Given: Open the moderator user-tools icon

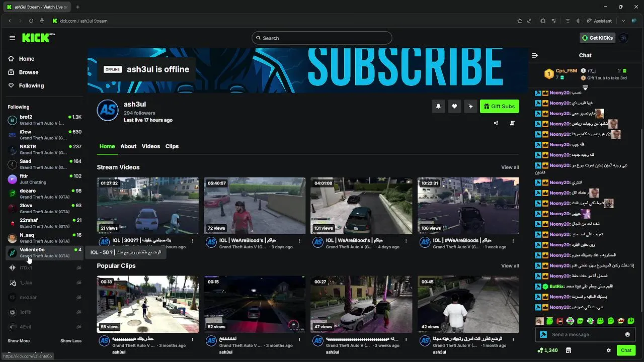Looking at the screenshot, I should click(512, 123).
